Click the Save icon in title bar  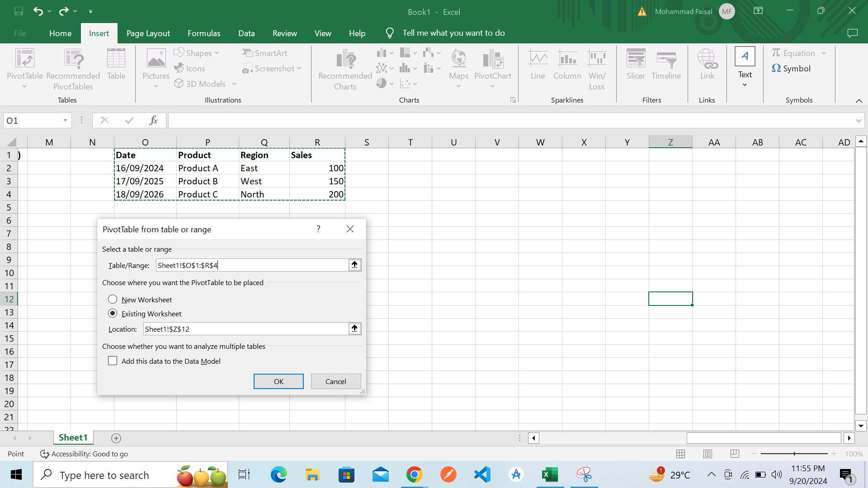[19, 11]
